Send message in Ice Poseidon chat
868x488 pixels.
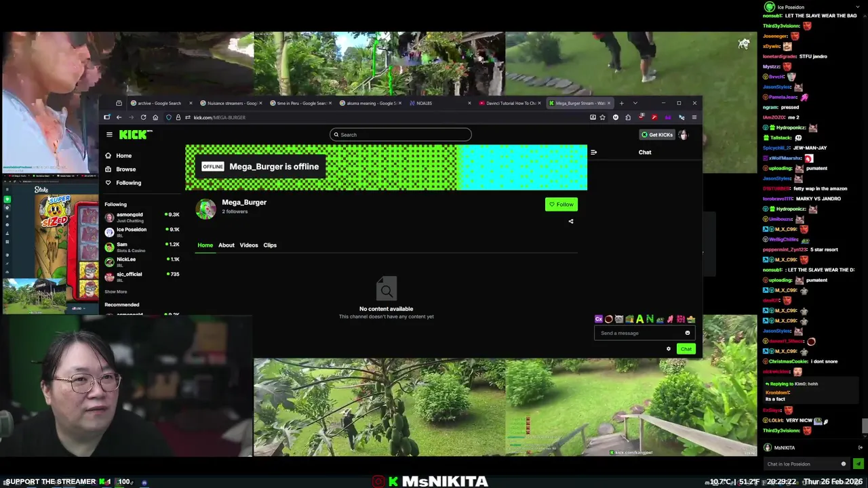858,464
